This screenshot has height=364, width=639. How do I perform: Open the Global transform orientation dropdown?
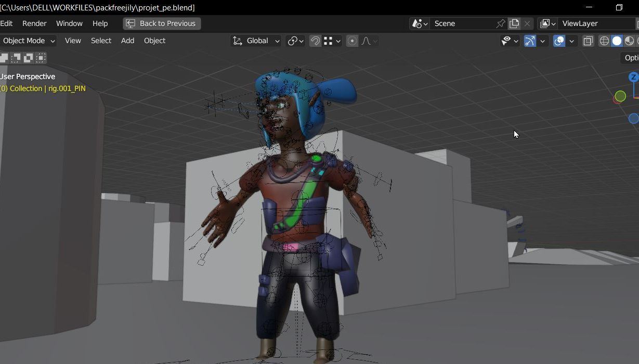(256, 41)
